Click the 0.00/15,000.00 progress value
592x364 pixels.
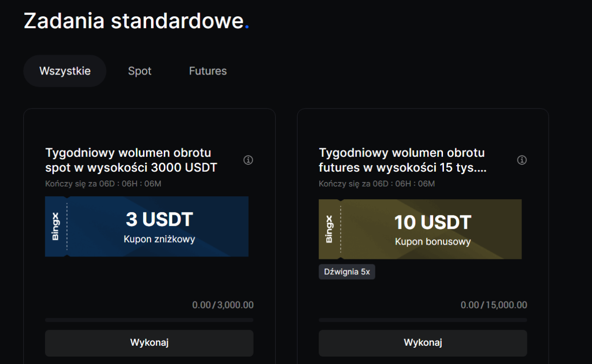pos(493,305)
